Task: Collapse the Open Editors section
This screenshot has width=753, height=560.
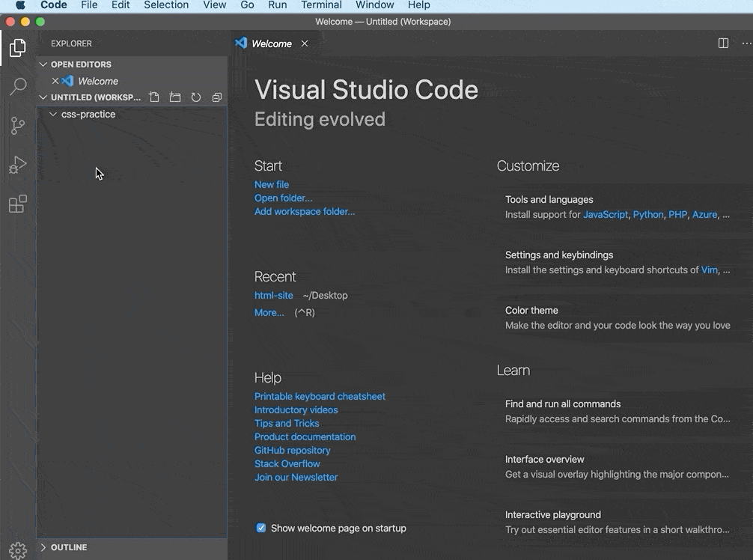Action: pyautogui.click(x=43, y=64)
